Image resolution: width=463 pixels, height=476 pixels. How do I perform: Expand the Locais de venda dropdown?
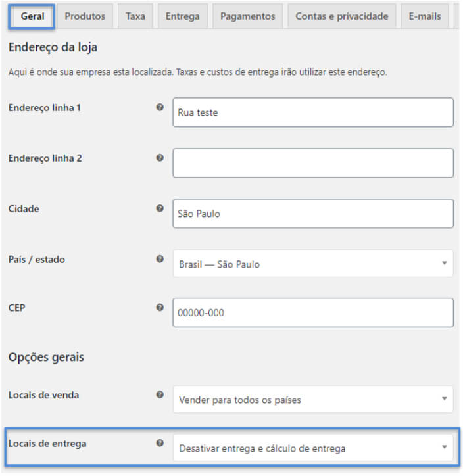click(x=312, y=399)
